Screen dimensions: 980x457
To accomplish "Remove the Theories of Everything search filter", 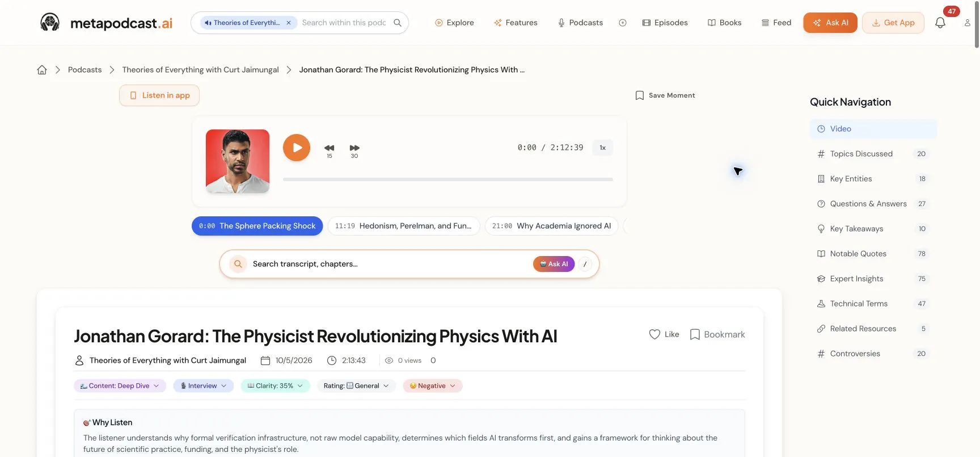I will click(289, 23).
